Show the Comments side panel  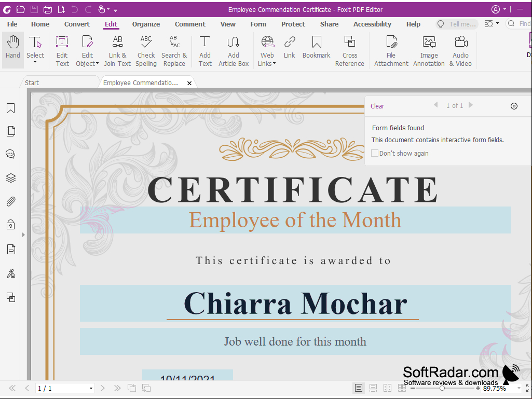(11, 154)
